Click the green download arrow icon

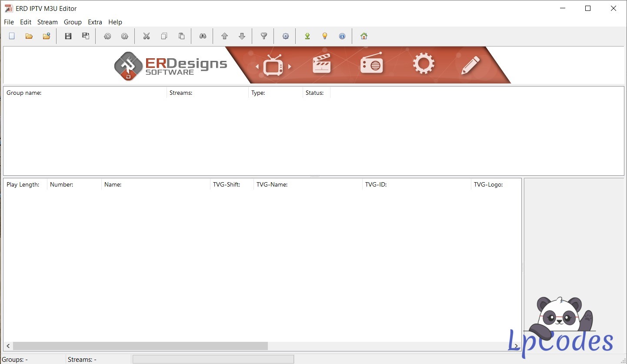point(307,36)
